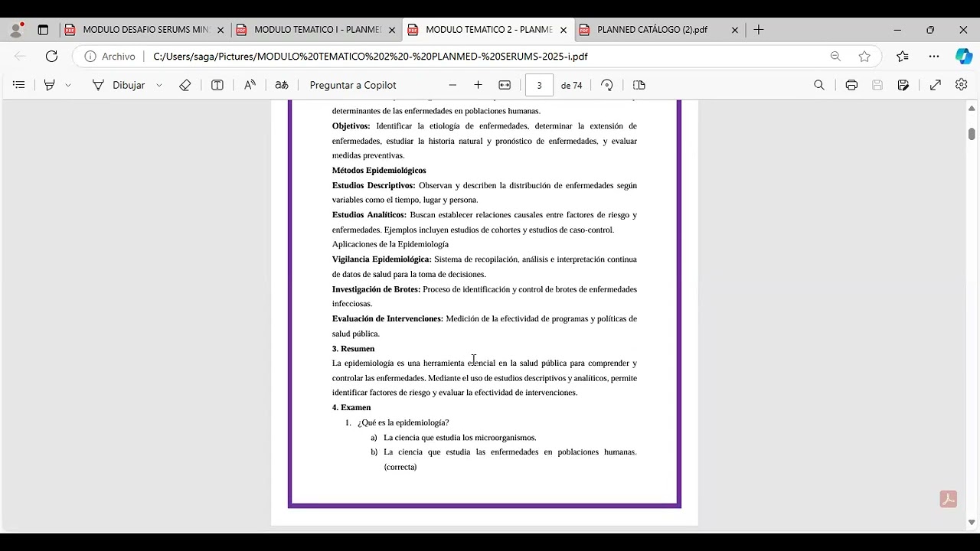Screen dimensions: 980x551
Task: Select the eraser tool
Action: [x=185, y=85]
